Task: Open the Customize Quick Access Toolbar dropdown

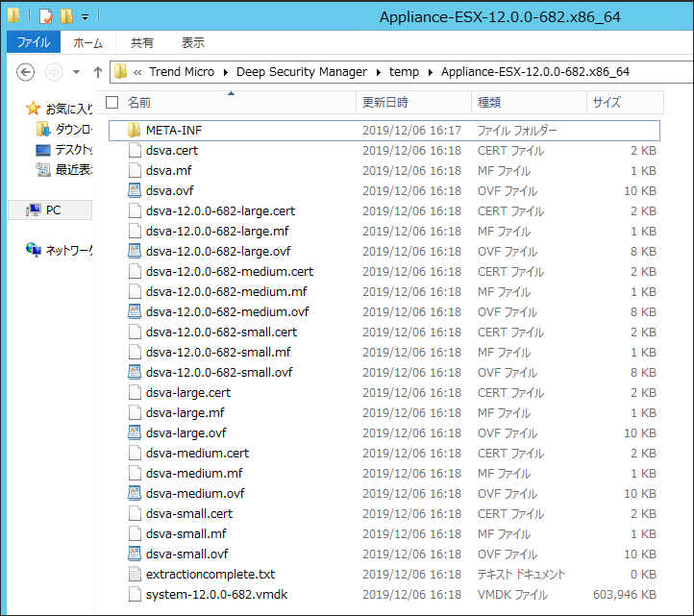Action: pyautogui.click(x=85, y=17)
